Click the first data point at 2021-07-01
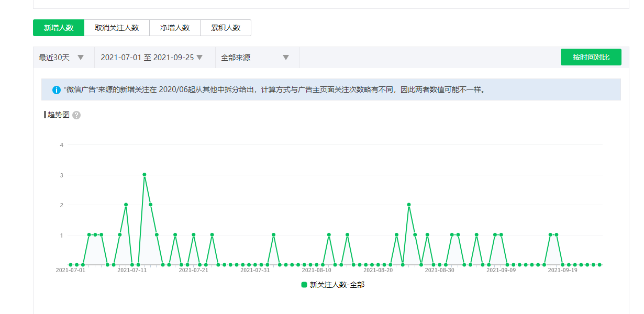Screen dimensions: 644x314 tap(71, 265)
